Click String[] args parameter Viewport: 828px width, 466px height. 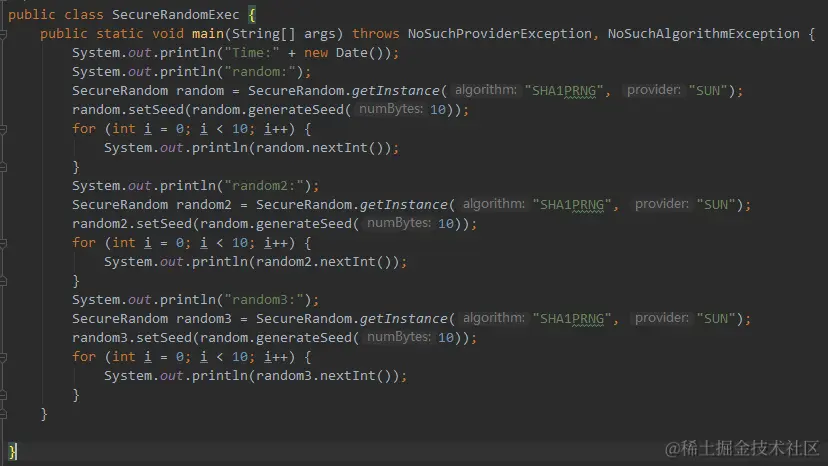pos(284,34)
